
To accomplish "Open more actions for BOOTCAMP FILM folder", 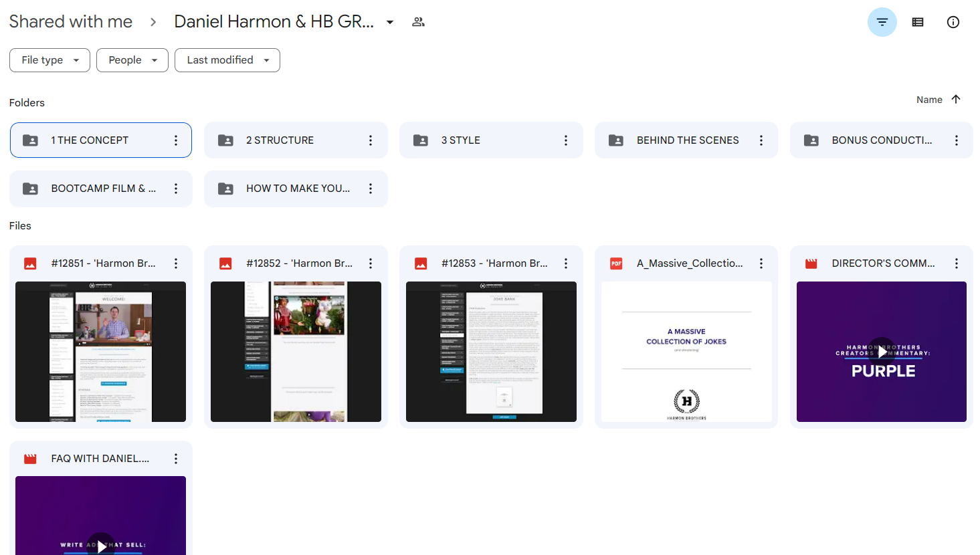I will click(176, 189).
